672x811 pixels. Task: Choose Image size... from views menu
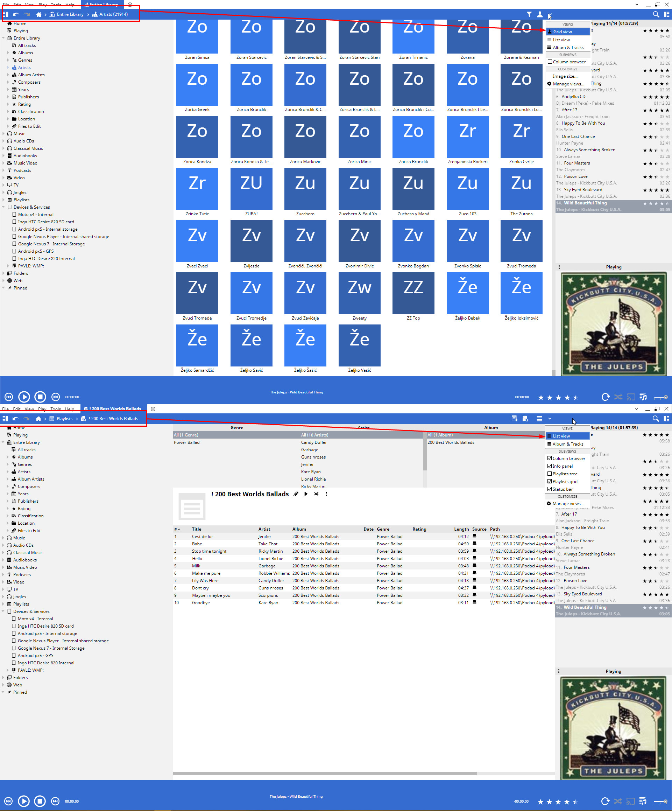(565, 76)
